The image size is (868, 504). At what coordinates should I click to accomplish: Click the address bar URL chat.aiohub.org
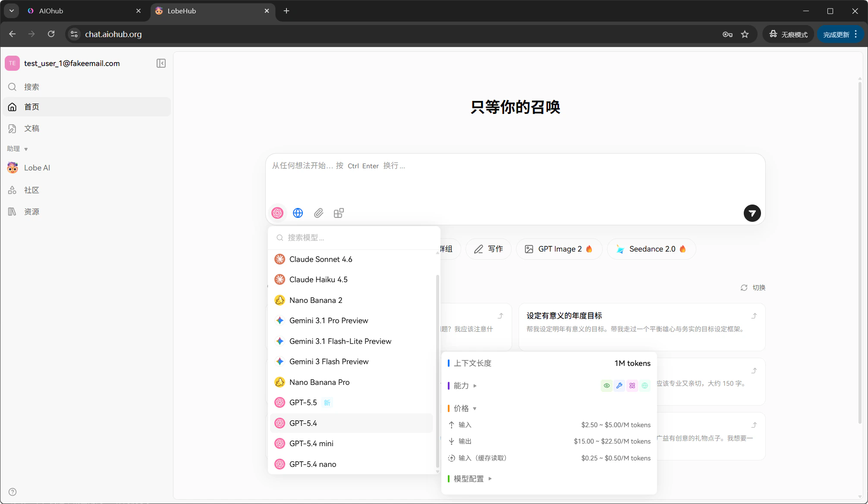113,34
